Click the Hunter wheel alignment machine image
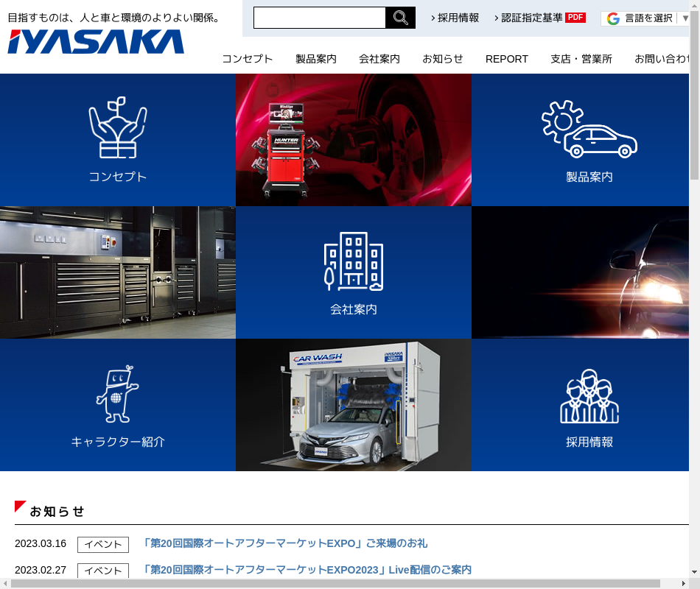The height and width of the screenshot is (589, 700). tap(354, 140)
